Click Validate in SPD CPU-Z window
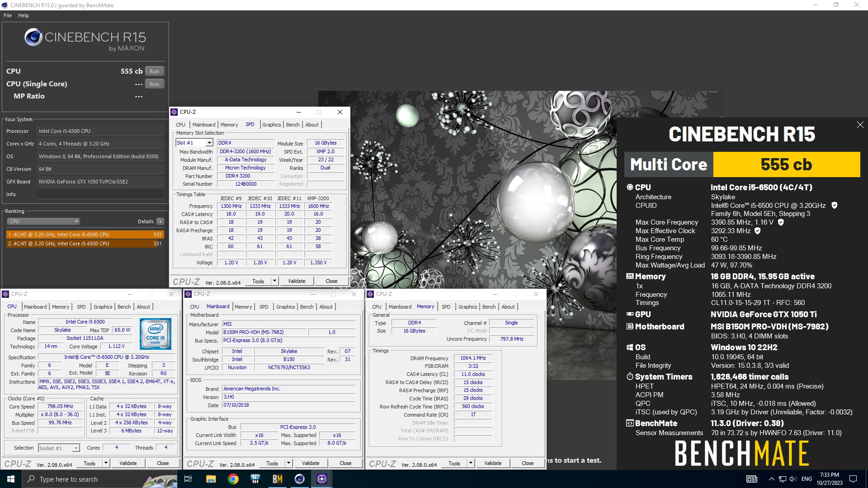 point(297,281)
